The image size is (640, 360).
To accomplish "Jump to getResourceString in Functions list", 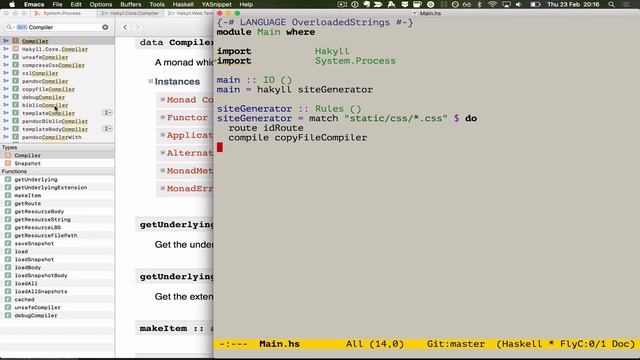I will 57,219.
